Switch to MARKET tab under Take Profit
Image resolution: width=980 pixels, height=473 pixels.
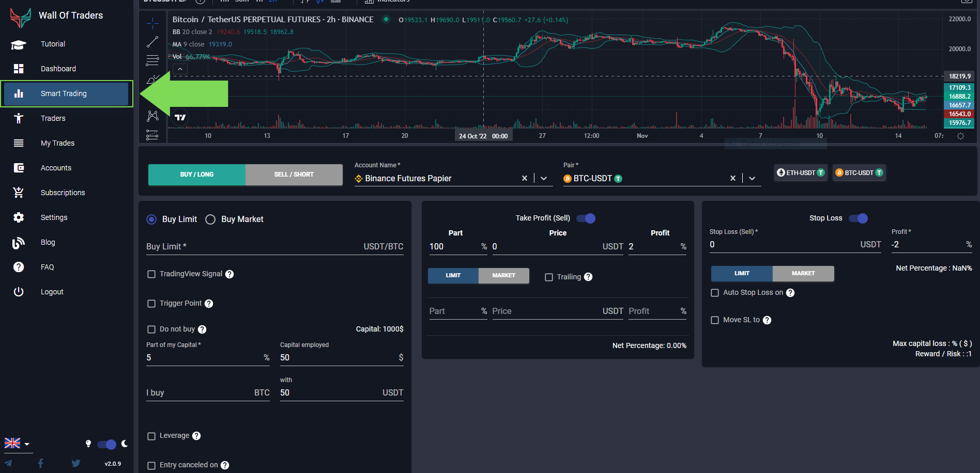click(x=503, y=275)
